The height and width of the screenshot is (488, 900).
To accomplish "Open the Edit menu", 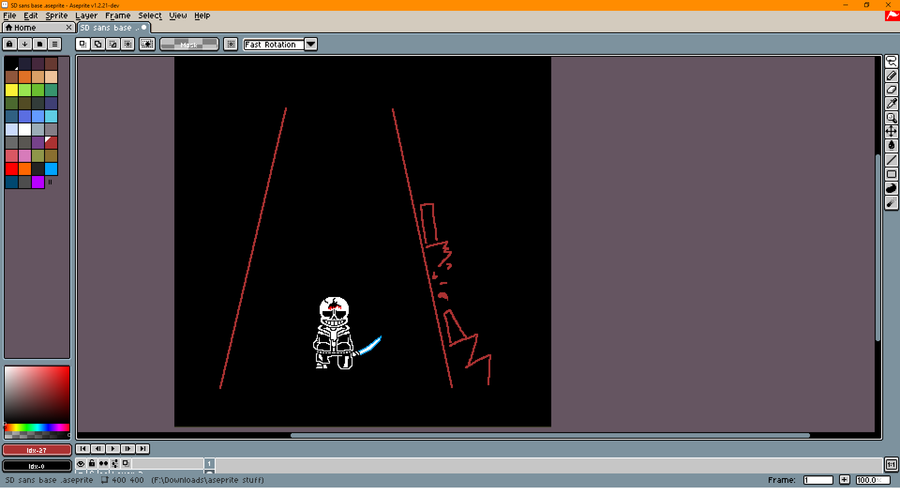I will (30, 16).
